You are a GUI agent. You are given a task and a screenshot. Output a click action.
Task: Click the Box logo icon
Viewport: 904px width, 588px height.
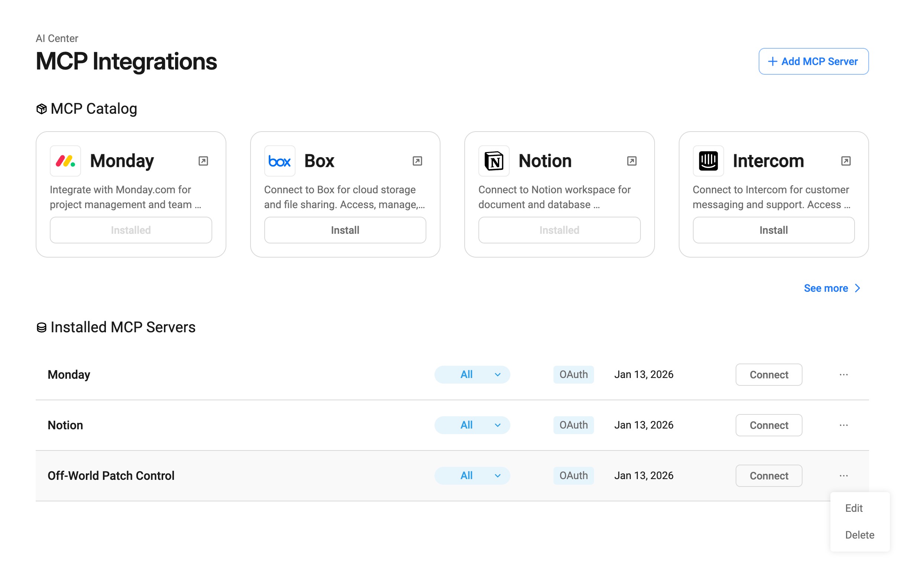(280, 161)
